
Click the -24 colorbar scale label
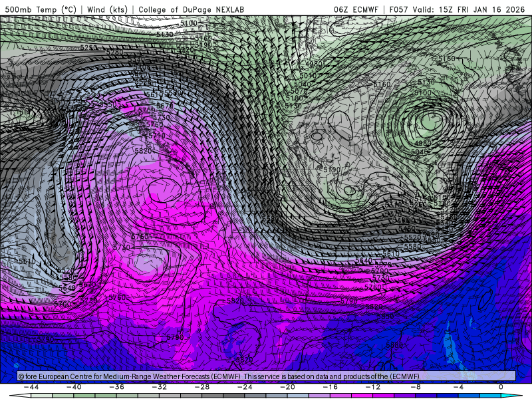(245, 387)
